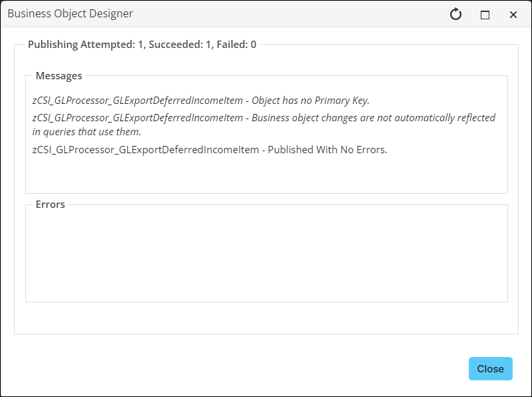
Task: Click 'in queries that use them' text line
Action: point(87,132)
